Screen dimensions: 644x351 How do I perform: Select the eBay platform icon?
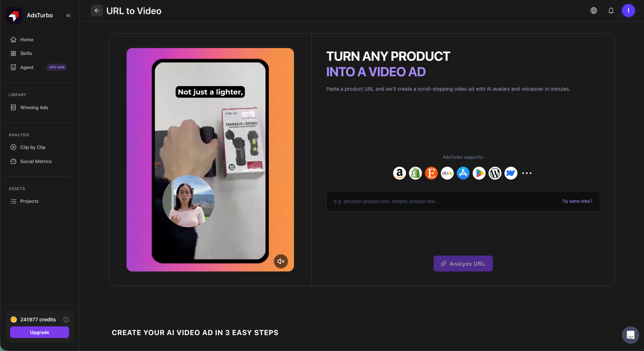point(447,173)
